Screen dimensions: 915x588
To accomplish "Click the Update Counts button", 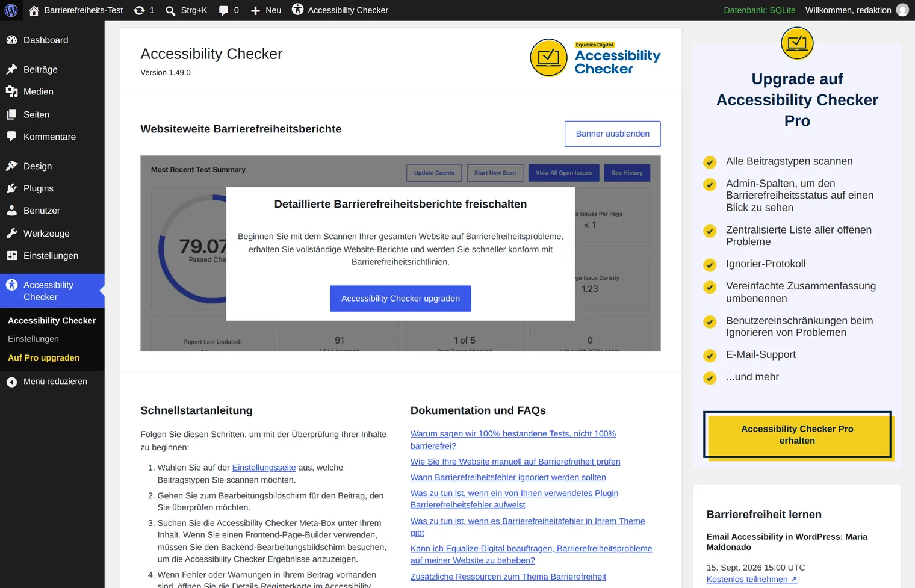I will tap(434, 173).
